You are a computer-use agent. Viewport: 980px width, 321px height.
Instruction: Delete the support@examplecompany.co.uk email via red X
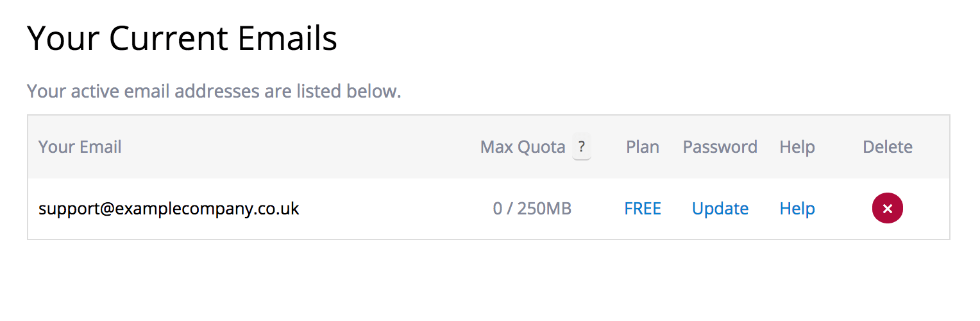point(888,209)
